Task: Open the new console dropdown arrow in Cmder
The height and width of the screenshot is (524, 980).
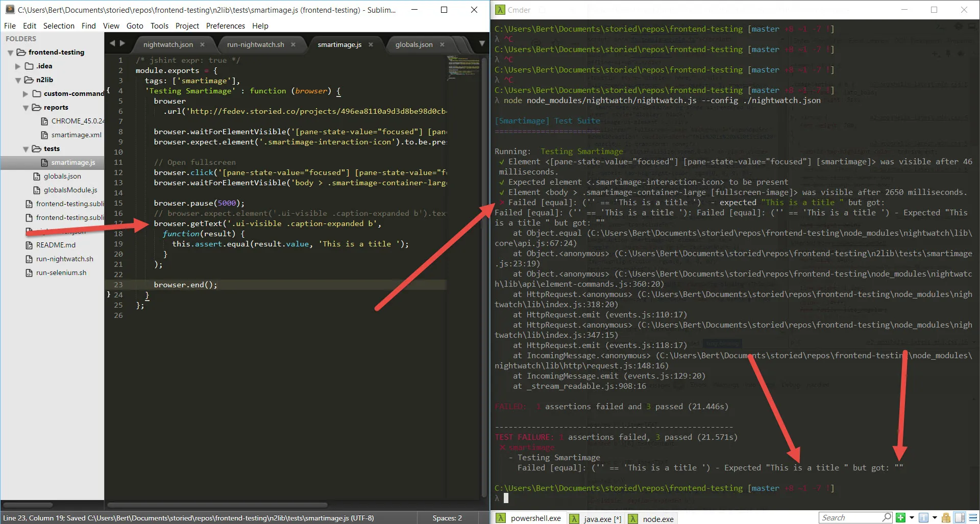Action: click(912, 517)
